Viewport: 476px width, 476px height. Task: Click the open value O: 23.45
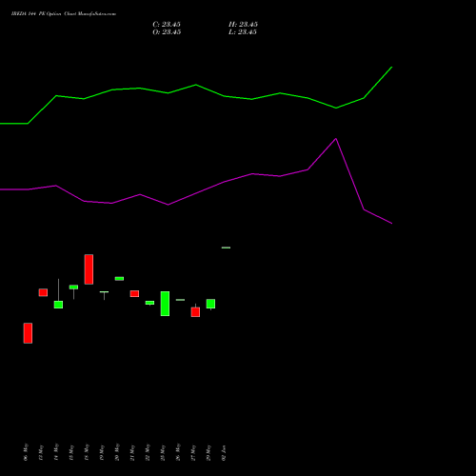[x=167, y=32]
